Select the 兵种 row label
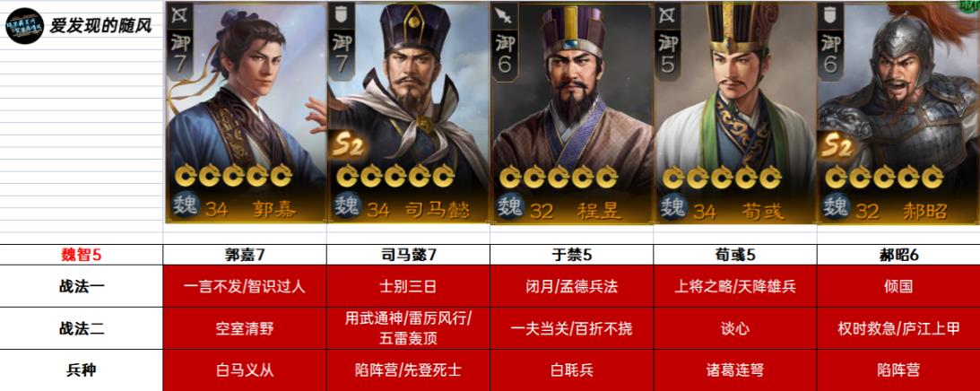 point(82,369)
